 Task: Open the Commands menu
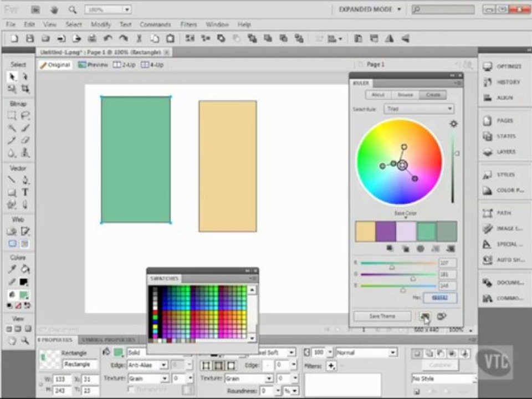[x=155, y=24]
